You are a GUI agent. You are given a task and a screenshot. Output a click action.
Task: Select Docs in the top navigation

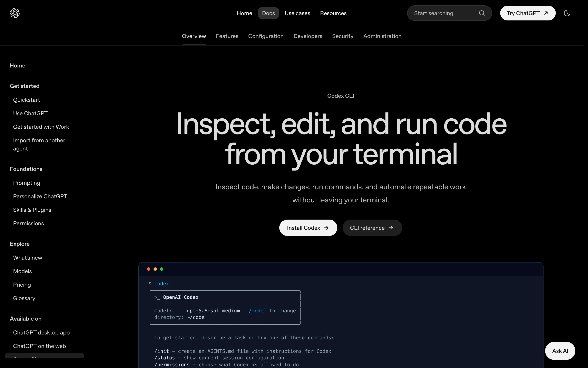pyautogui.click(x=268, y=13)
